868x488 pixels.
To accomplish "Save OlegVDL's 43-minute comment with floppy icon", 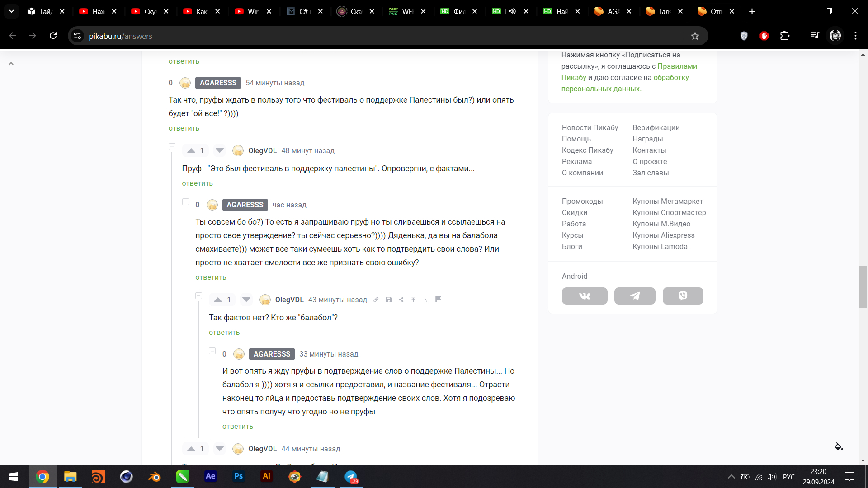I will [x=388, y=300].
